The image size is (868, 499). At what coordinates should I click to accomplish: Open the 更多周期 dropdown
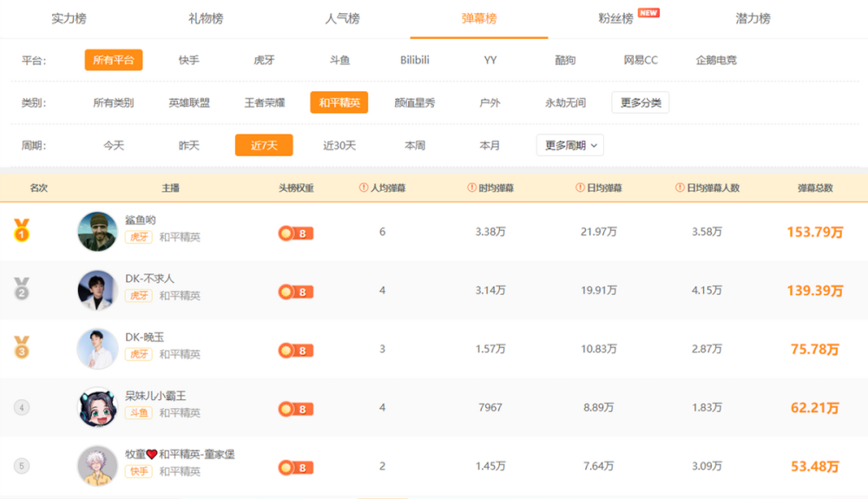[570, 146]
